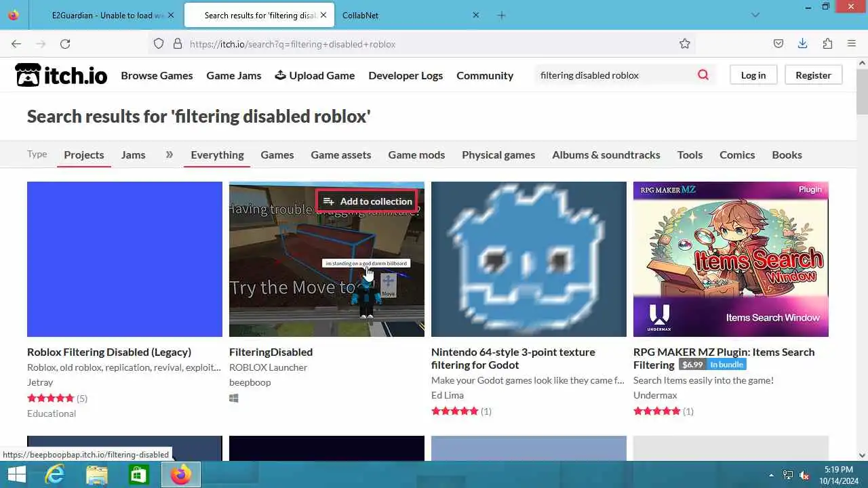This screenshot has width=868, height=488.
Task: Select the Game mods category tab
Action: click(416, 155)
